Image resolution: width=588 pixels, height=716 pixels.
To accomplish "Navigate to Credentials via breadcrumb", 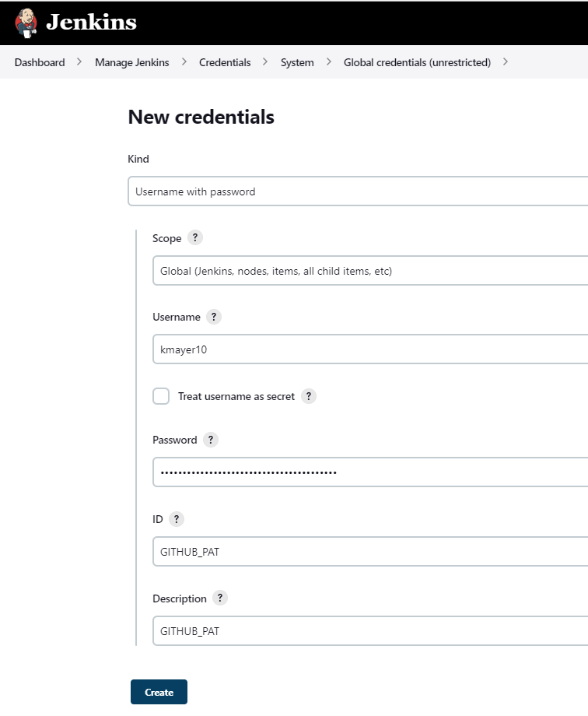I will pos(225,62).
